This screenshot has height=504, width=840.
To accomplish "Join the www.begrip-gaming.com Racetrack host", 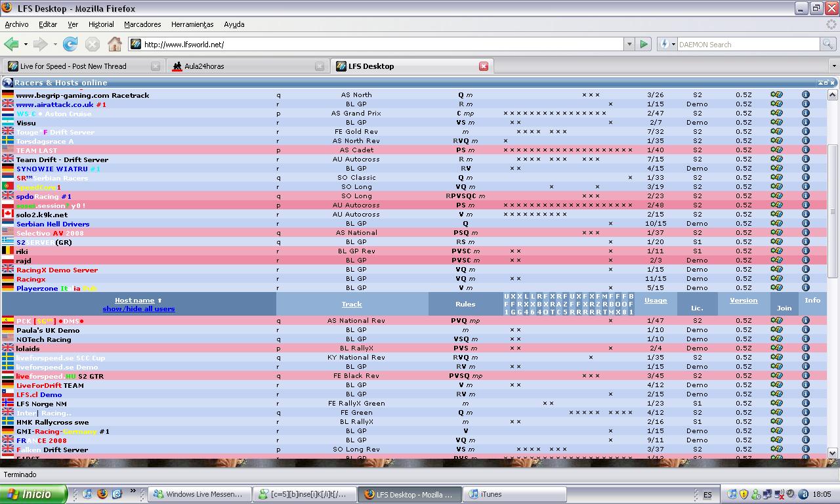I will 776,95.
